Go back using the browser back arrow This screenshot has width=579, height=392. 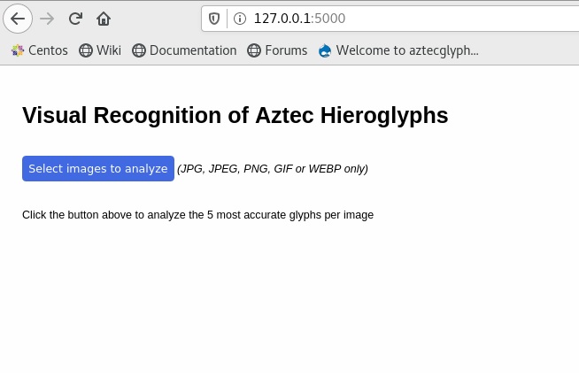pyautogui.click(x=18, y=19)
